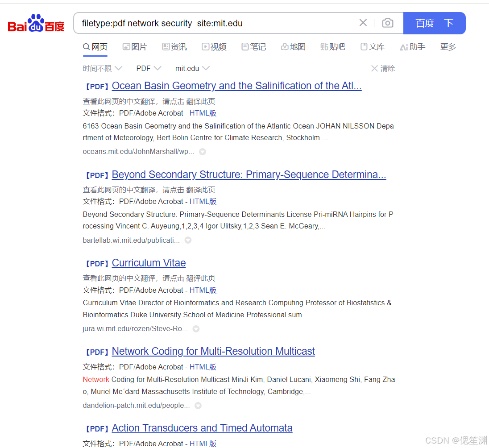Open the 视频 tab
Screen dimensions: 489x448
(214, 47)
